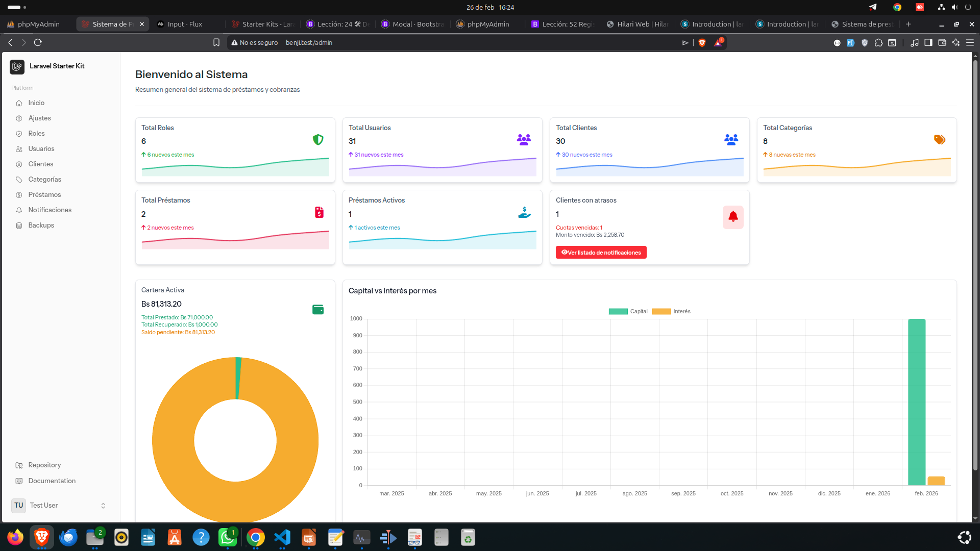
Task: Click the green shield icon in Total Roles card
Action: pyautogui.click(x=318, y=140)
